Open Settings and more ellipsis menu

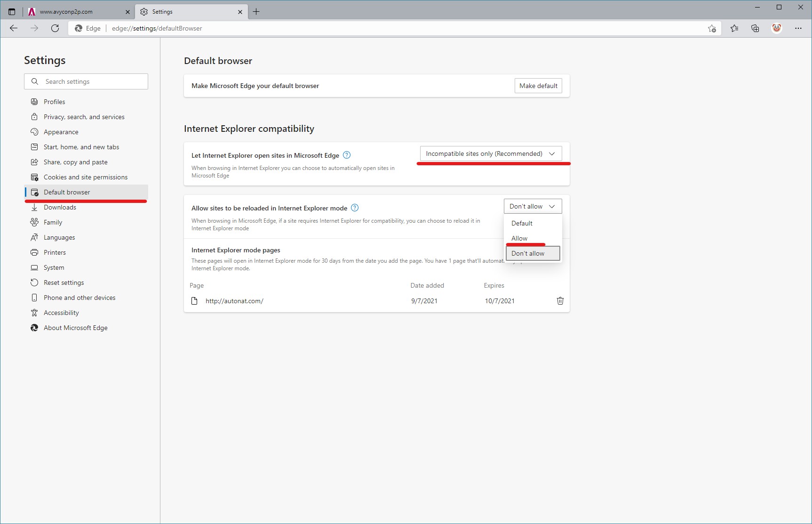(x=798, y=28)
